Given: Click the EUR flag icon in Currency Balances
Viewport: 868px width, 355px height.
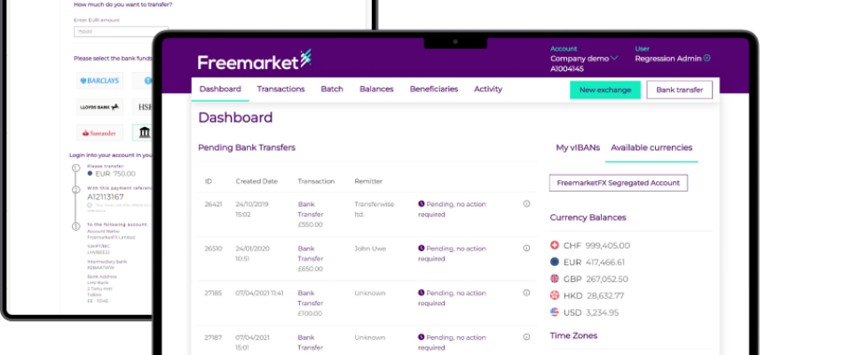Looking at the screenshot, I should [555, 262].
